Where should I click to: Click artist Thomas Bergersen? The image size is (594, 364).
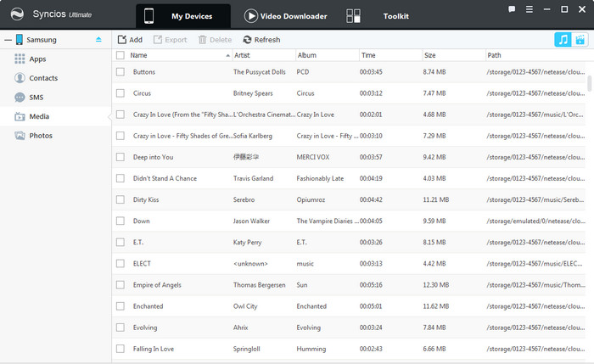click(260, 285)
